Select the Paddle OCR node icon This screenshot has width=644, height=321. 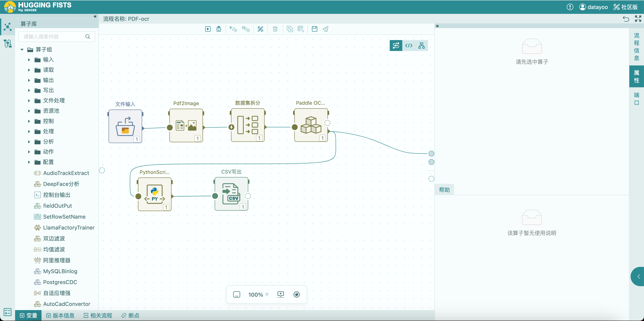pyautogui.click(x=311, y=125)
